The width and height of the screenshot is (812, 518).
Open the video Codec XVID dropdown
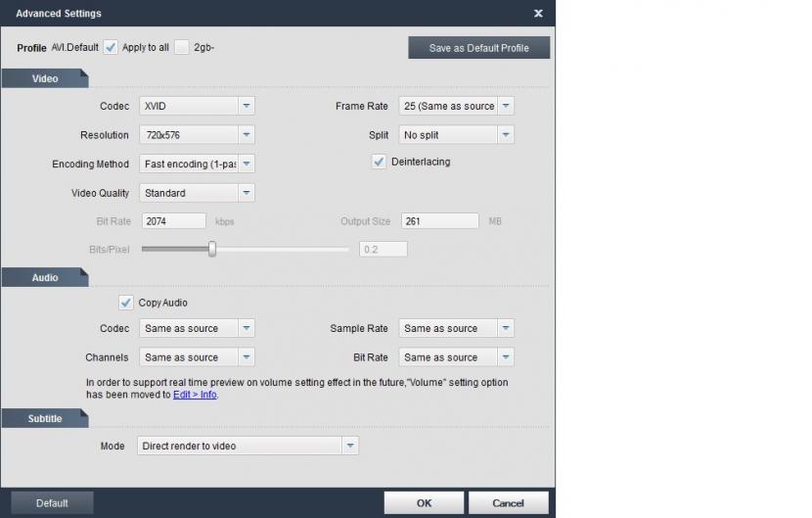[197, 106]
